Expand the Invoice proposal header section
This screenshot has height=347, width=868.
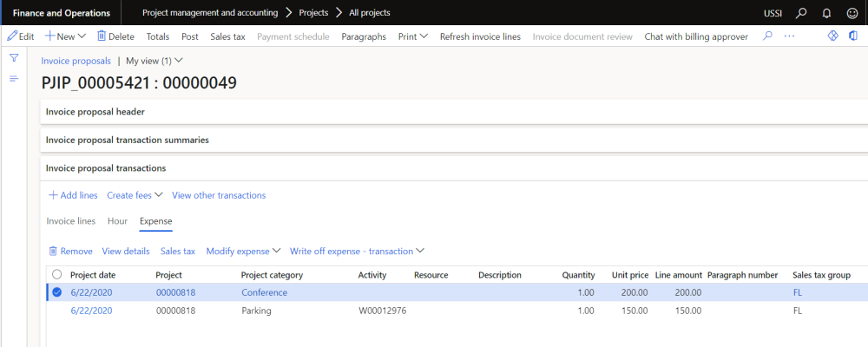click(95, 112)
